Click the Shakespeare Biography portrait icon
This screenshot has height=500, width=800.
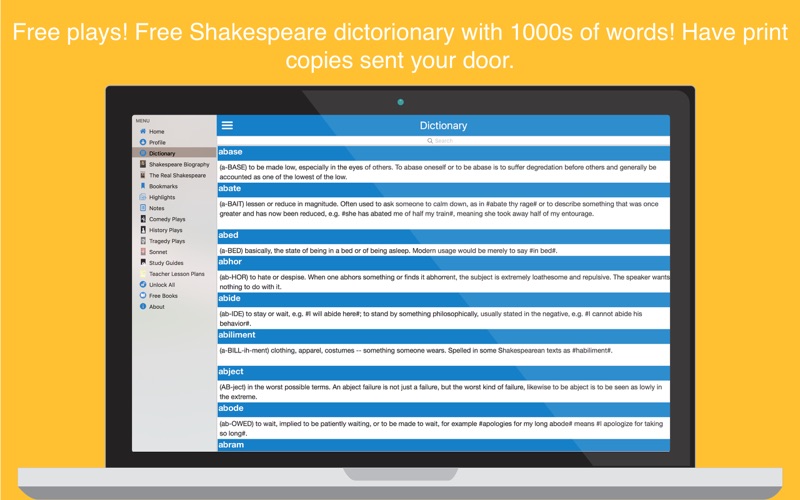[x=143, y=164]
